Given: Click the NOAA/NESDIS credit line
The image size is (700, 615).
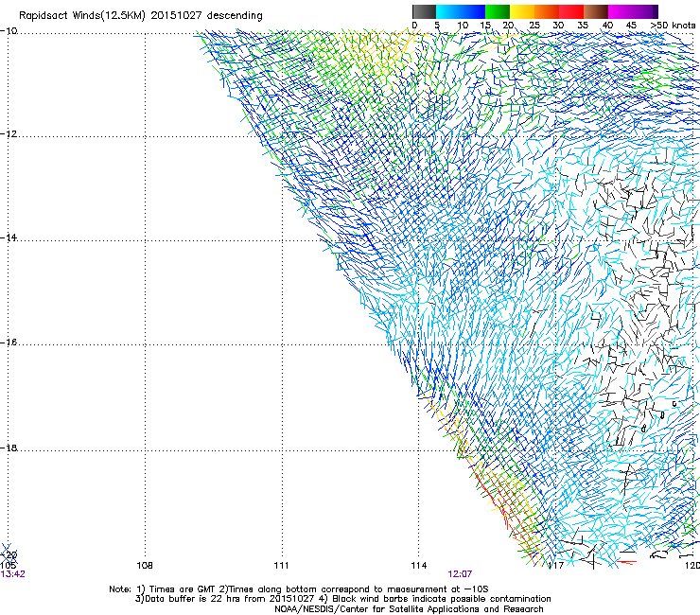Looking at the screenshot, I should pyautogui.click(x=409, y=609).
